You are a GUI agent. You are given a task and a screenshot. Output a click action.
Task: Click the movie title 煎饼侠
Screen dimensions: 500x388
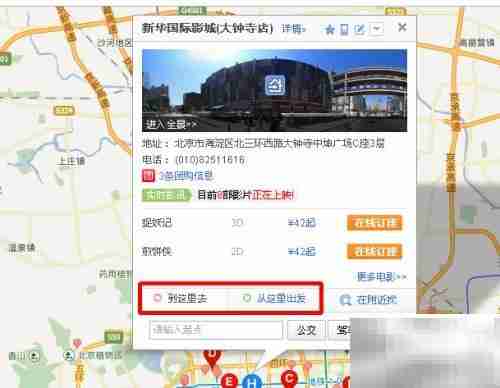[x=157, y=251]
